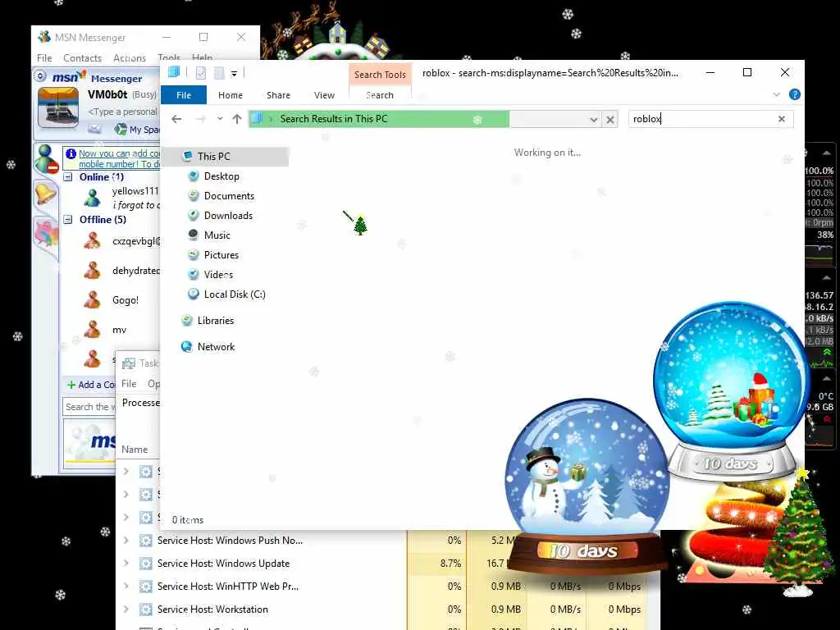This screenshot has height=630, width=840.
Task: Clear the roblox search box text
Action: tap(782, 119)
